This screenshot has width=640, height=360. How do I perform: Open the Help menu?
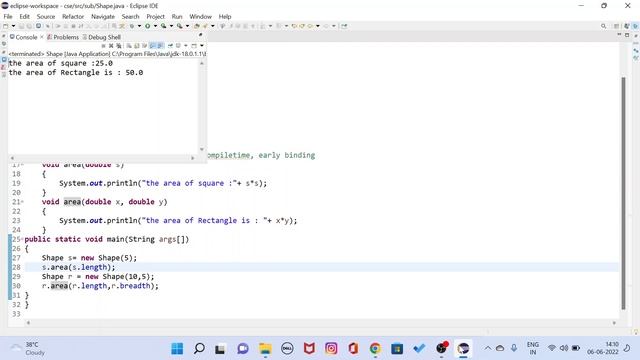pyautogui.click(x=225, y=16)
